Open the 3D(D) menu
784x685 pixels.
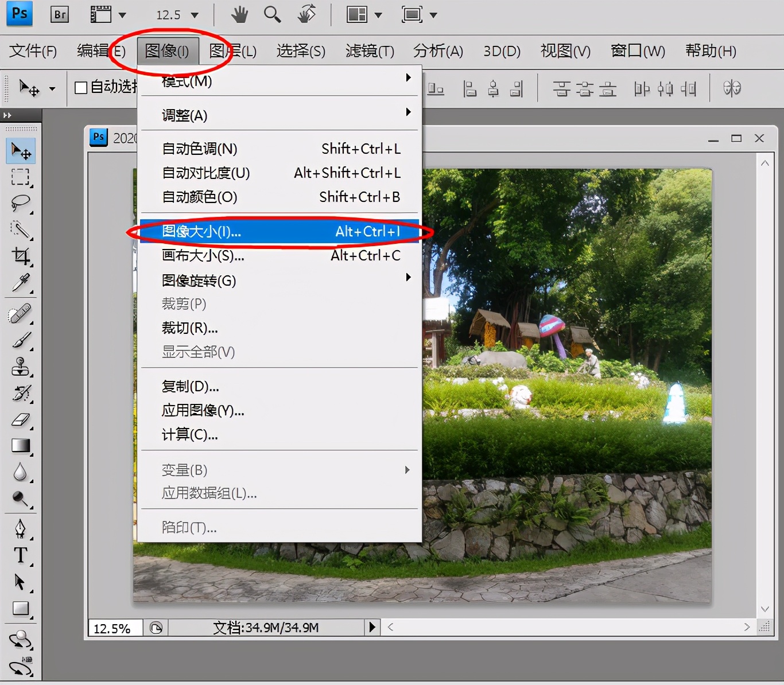[502, 51]
